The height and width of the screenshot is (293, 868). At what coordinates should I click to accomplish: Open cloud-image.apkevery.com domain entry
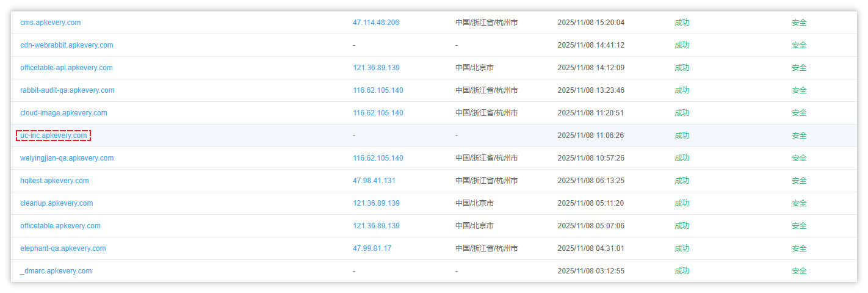click(x=63, y=113)
